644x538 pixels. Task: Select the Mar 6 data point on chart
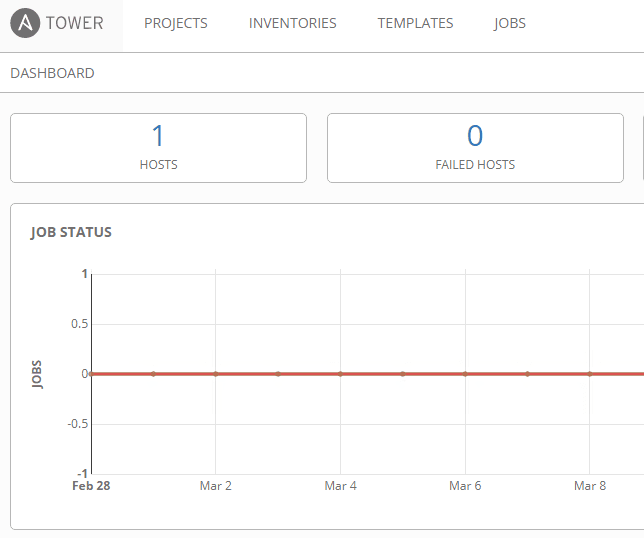click(465, 374)
